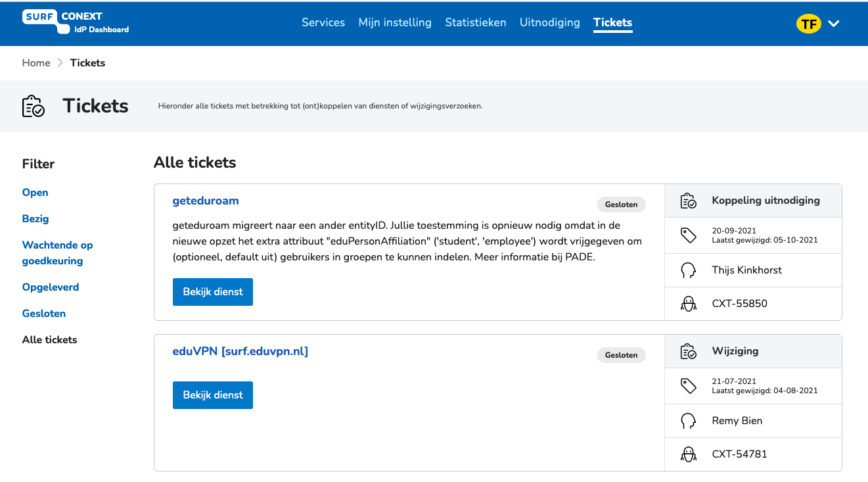Click the geteduroam ticket description text
Screen dimensions: 868x482
[407, 241]
